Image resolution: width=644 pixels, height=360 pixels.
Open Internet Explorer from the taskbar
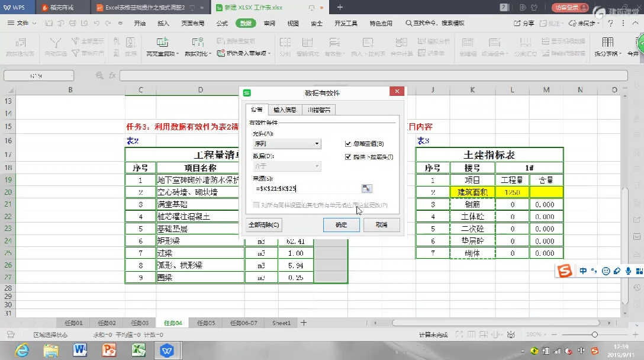click(x=22, y=351)
